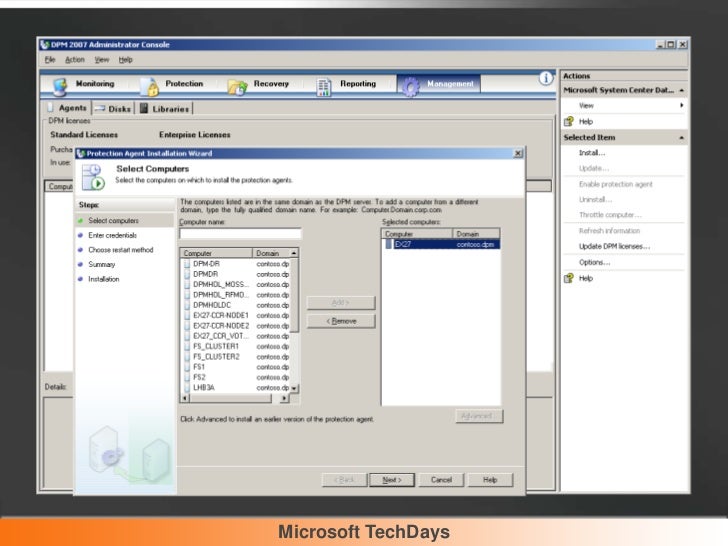
Task: Open the Recovery folder icon
Action: point(237,86)
